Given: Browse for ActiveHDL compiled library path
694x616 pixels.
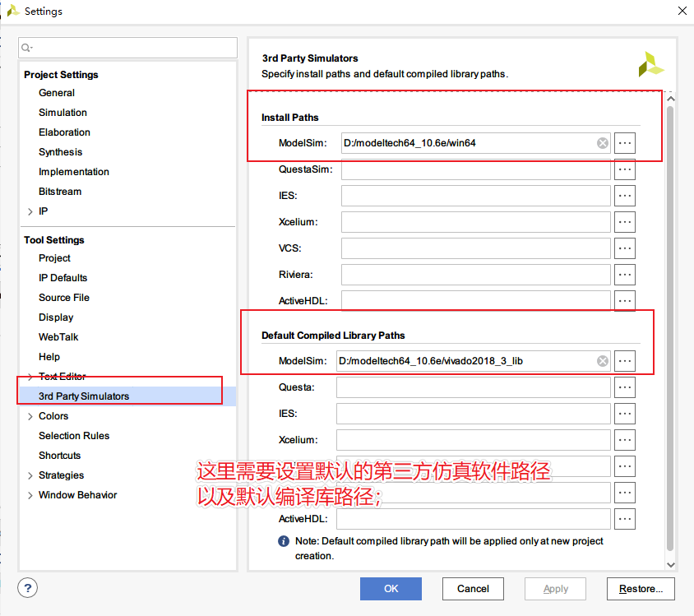Looking at the screenshot, I should [x=624, y=519].
